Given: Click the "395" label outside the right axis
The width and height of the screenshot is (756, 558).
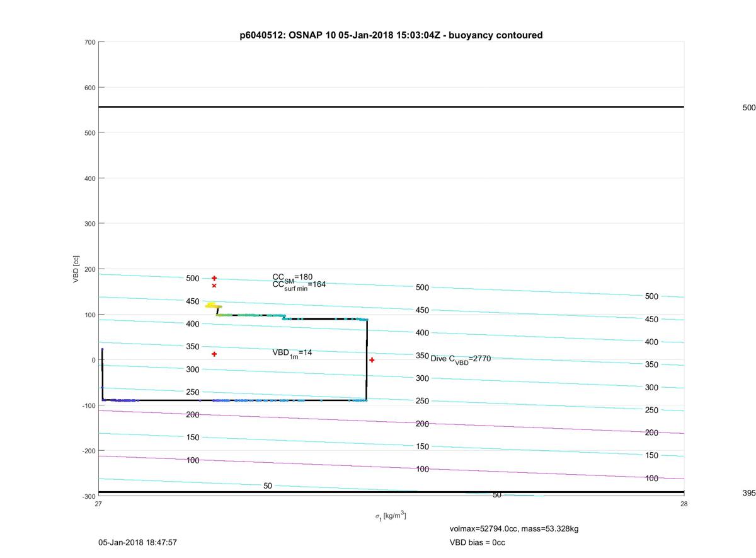Looking at the screenshot, I should click(749, 493).
